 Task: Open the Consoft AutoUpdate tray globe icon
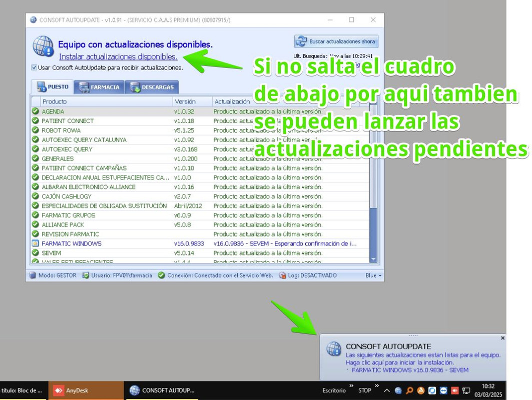398,390
